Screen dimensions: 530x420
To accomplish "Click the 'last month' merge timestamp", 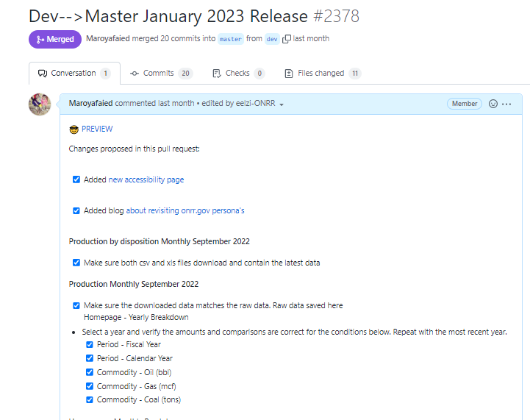I will [311, 38].
